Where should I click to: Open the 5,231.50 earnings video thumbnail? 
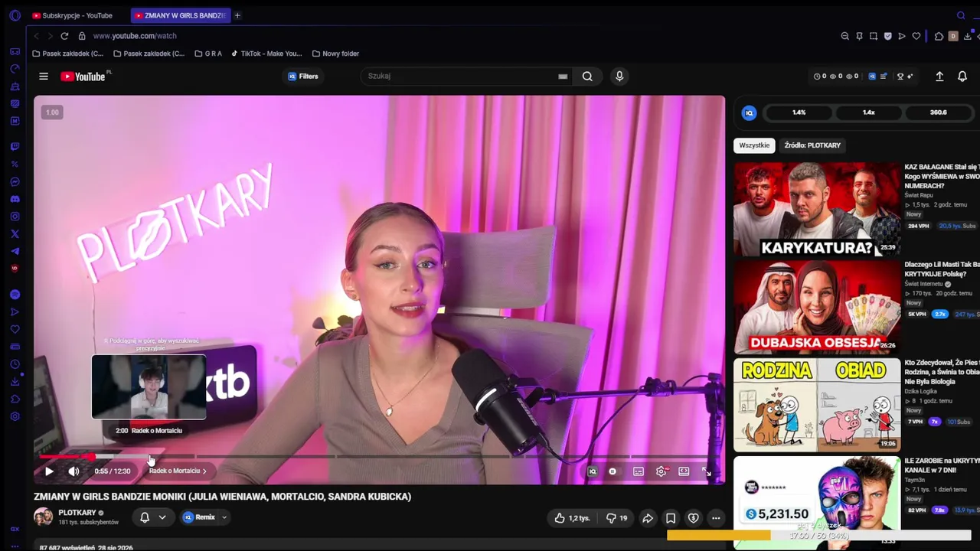pyautogui.click(x=817, y=503)
